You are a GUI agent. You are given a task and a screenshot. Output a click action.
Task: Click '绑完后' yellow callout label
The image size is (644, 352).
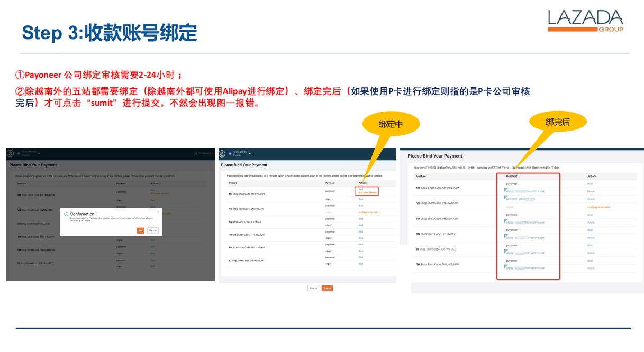[x=558, y=122]
